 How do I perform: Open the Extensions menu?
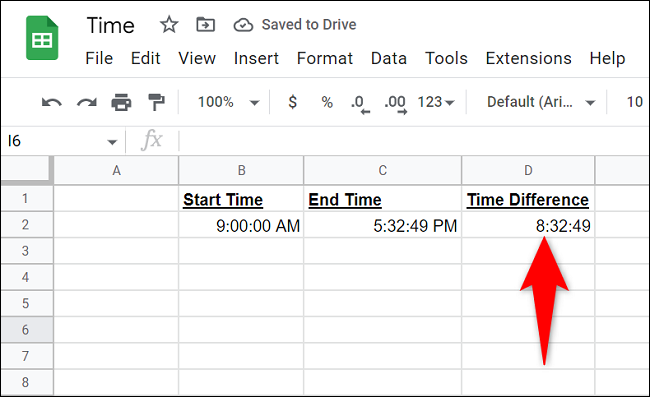coord(529,58)
